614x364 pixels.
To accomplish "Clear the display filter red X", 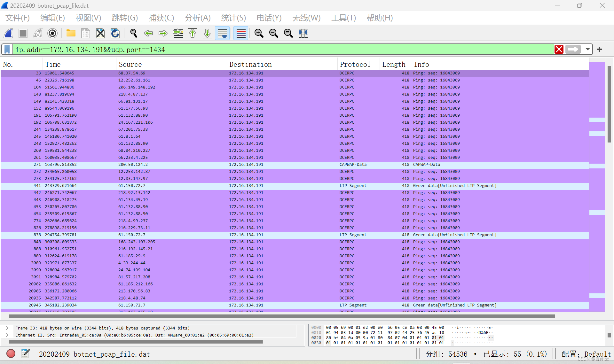I will coord(559,49).
